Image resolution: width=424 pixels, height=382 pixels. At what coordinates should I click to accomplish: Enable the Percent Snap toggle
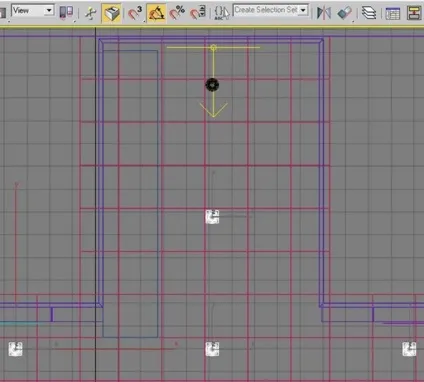coord(177,13)
